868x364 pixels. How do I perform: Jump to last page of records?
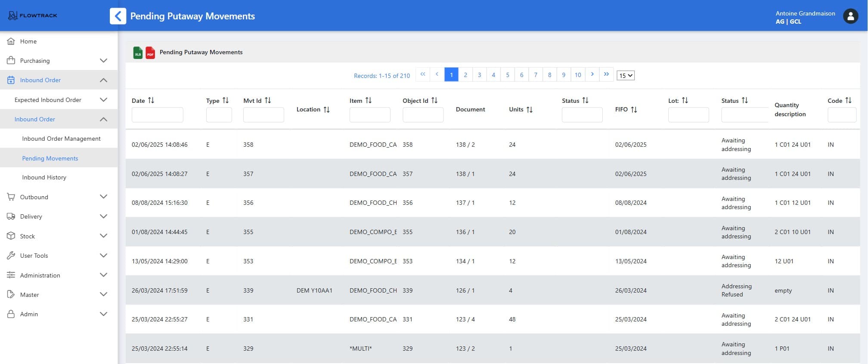click(606, 74)
